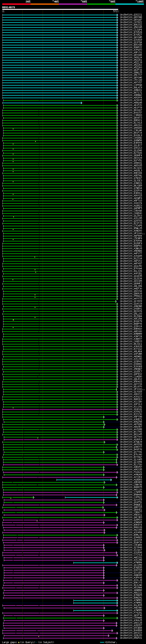Click the =100char. scale legend
The width and height of the screenshot is (146, 644).
pyautogui.click(x=109, y=642)
